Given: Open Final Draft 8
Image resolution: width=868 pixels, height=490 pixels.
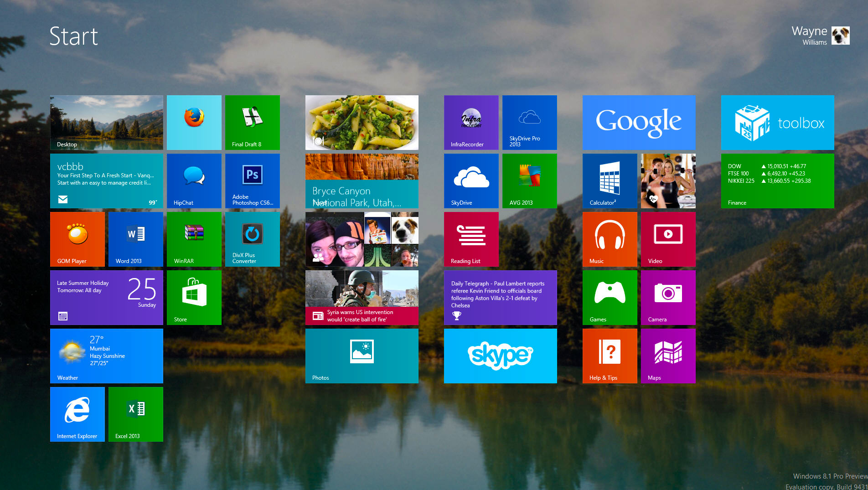Looking at the screenshot, I should point(252,122).
